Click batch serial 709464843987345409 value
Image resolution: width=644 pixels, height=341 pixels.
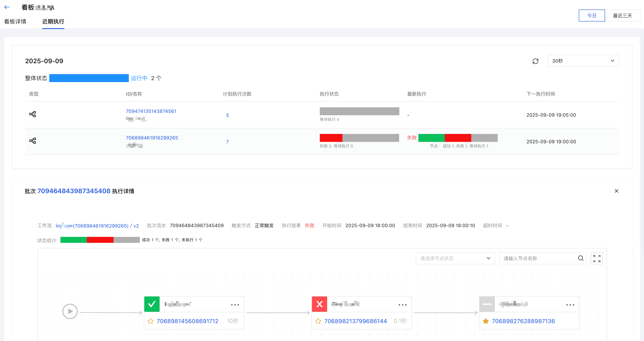[197, 226]
